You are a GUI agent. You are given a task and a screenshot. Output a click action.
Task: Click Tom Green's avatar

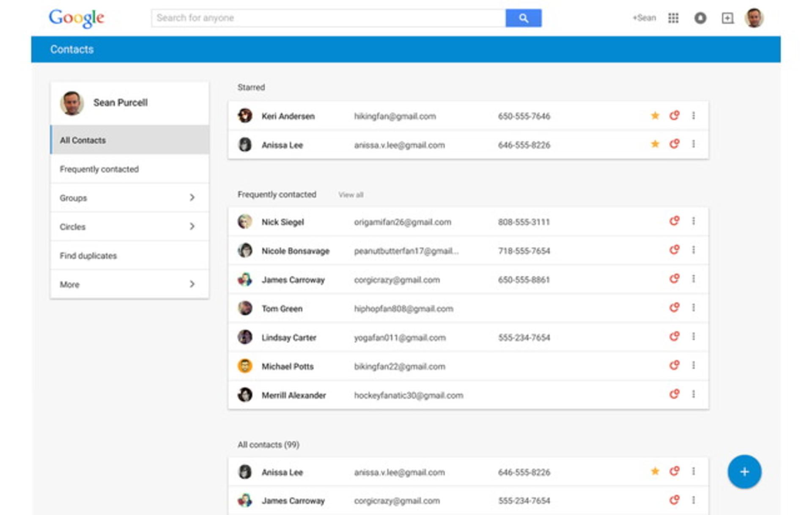click(245, 308)
